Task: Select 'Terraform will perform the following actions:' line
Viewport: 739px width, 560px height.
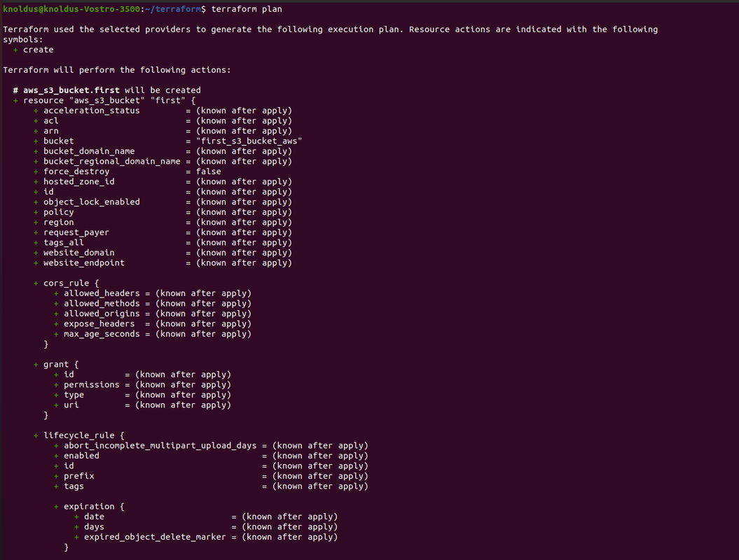Action: click(117, 70)
